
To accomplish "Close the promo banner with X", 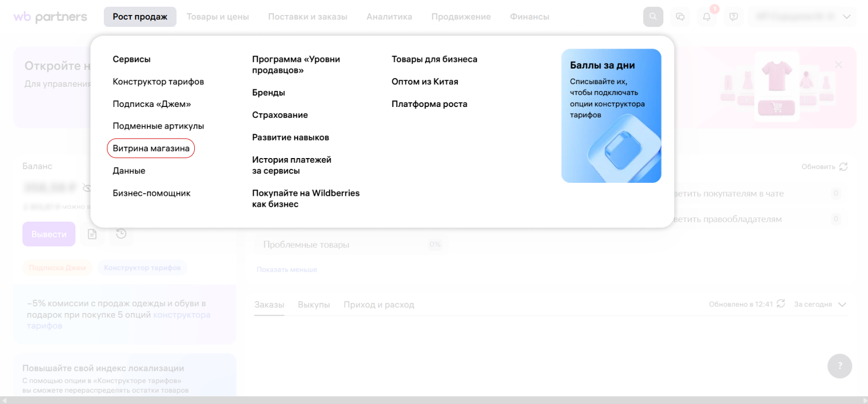I will pos(838,65).
